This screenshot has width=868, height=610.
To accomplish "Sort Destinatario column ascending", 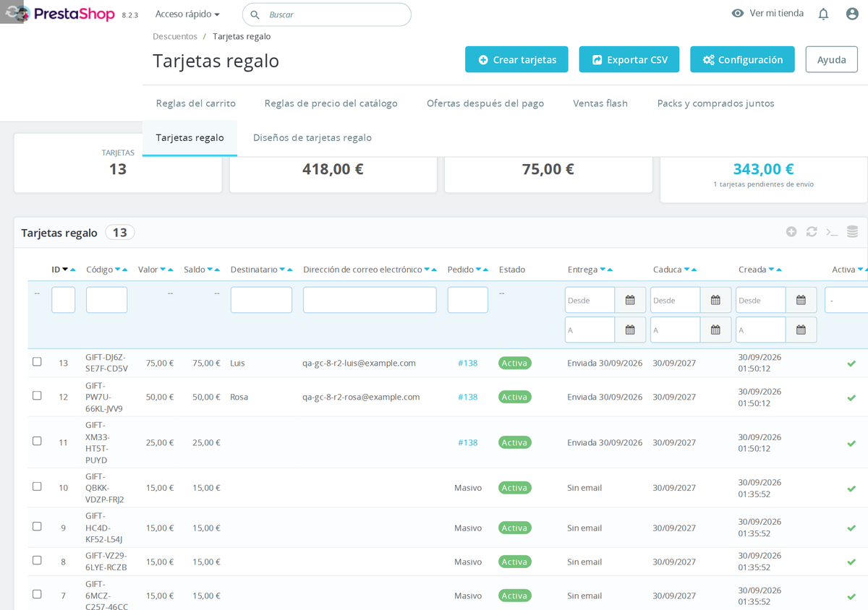I will pyautogui.click(x=290, y=270).
